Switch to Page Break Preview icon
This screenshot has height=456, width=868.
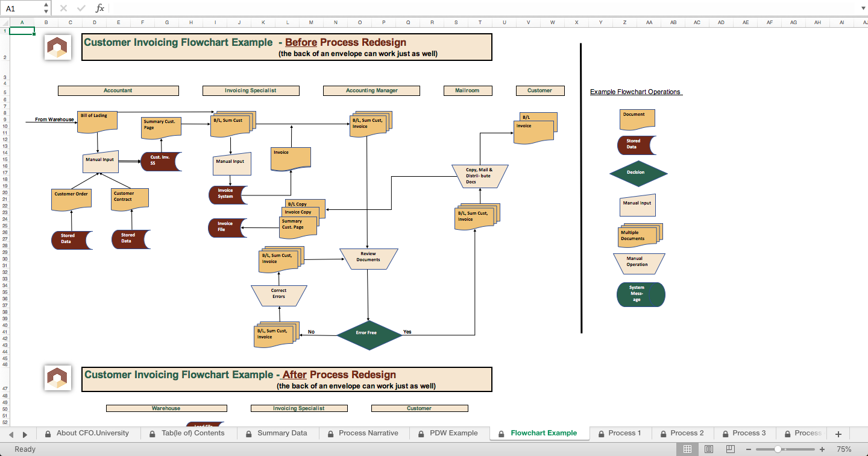(x=731, y=449)
